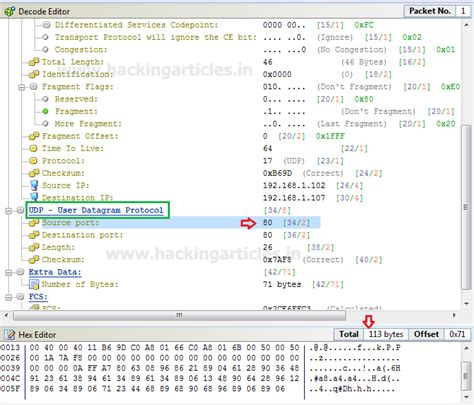Click the UDP checksum value 0x7AF8
The height and width of the screenshot is (405, 474).
(x=277, y=259)
